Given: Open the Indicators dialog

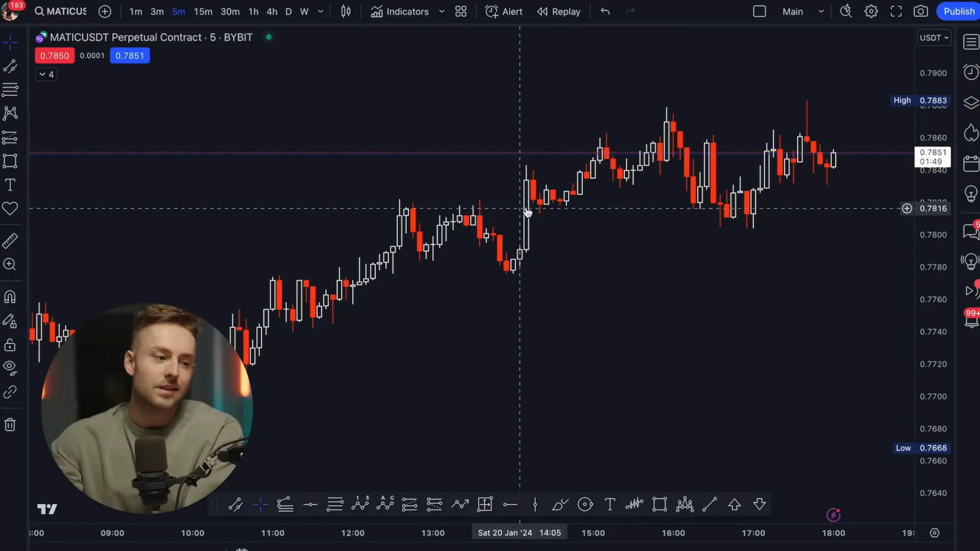Looking at the screenshot, I should [x=400, y=11].
